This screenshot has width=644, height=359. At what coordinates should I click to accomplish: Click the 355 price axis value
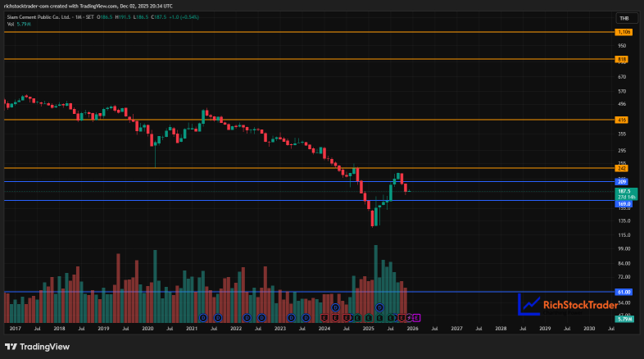pos(622,134)
